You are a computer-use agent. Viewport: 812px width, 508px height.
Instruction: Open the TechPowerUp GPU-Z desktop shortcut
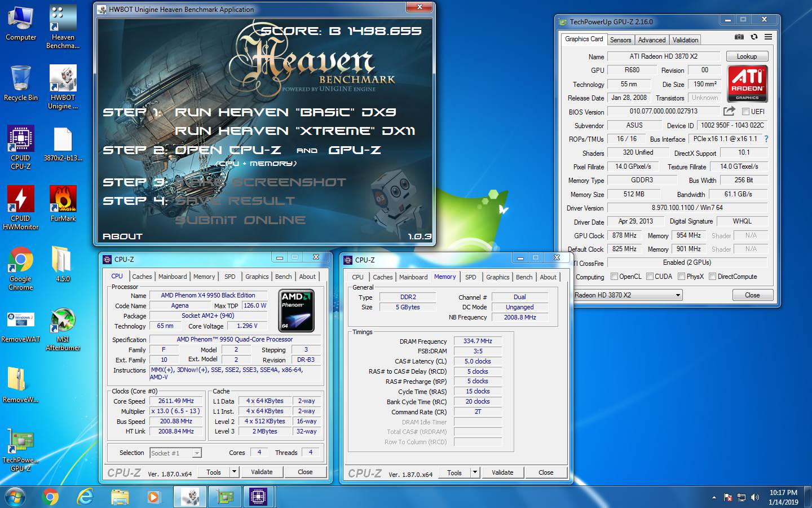coord(21,449)
